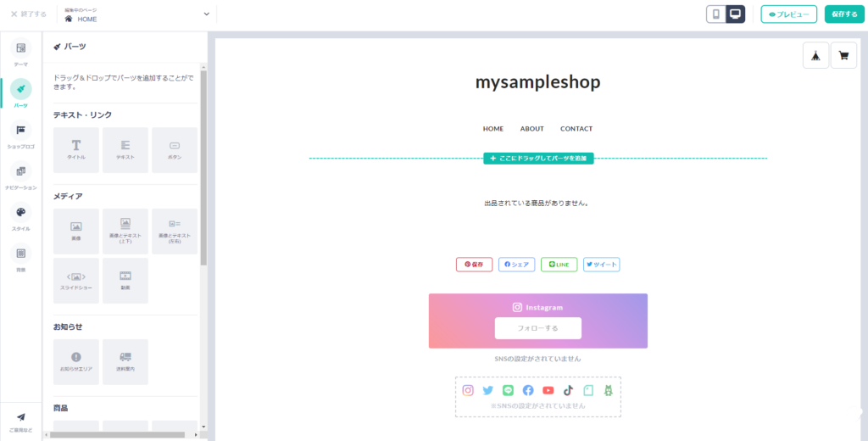868x441 pixels.
Task: Select the ショップロゴ sidebar icon
Action: [20, 134]
